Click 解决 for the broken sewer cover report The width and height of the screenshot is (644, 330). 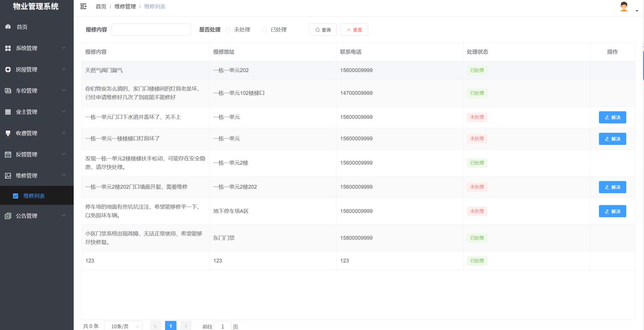click(612, 117)
